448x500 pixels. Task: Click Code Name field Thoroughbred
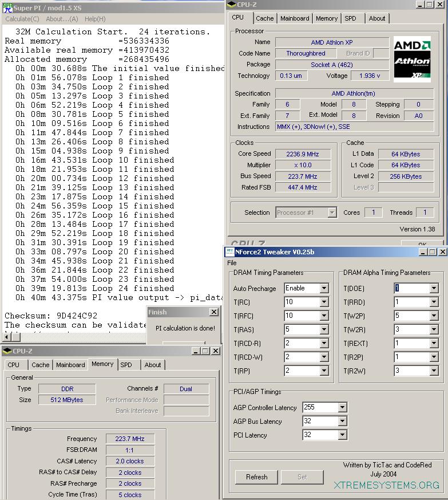pyautogui.click(x=306, y=53)
